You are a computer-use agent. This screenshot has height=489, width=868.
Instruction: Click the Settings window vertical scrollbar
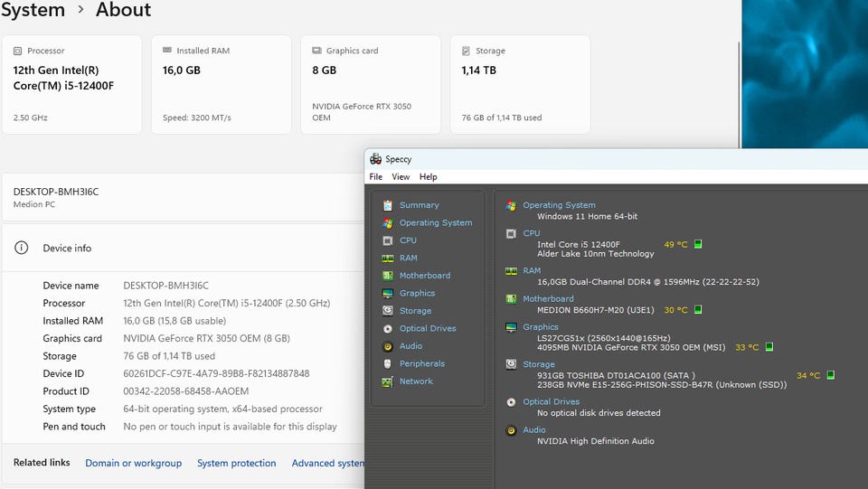pyautogui.click(x=739, y=94)
